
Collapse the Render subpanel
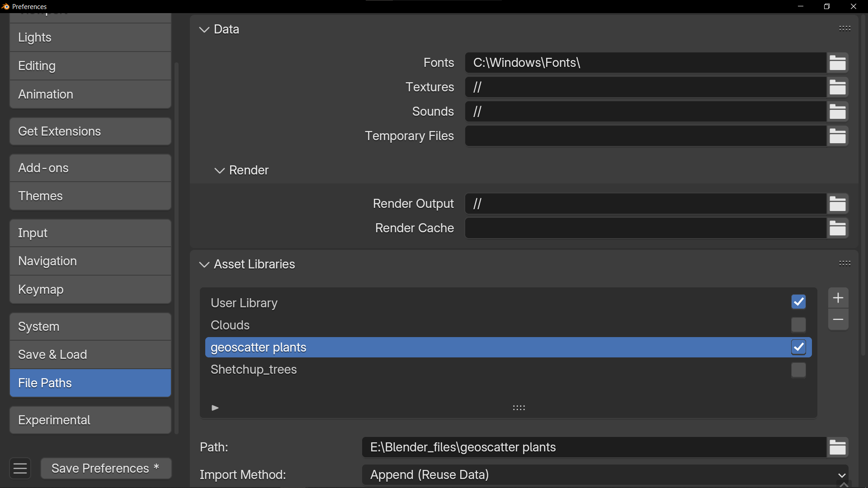(x=220, y=170)
